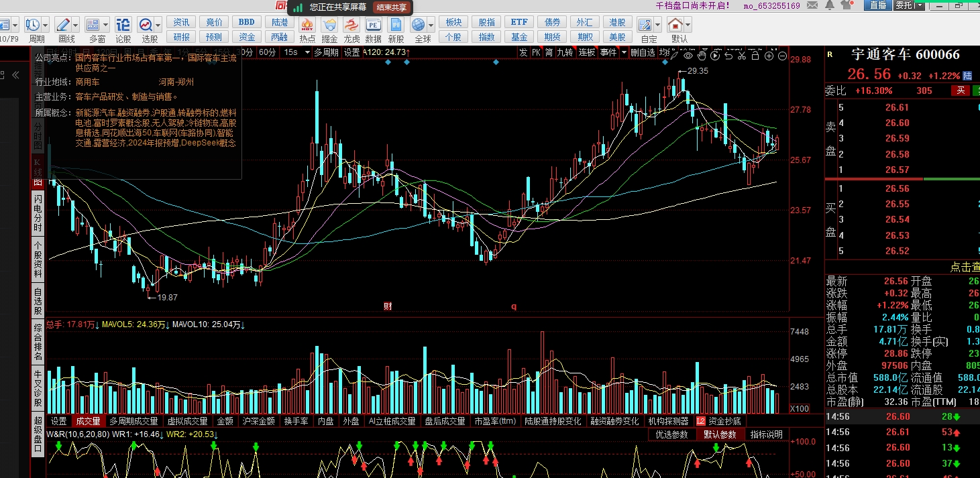This screenshot has width=980, height=478.
Task: Open the 热点 hot topics icon
Action: [x=307, y=25]
